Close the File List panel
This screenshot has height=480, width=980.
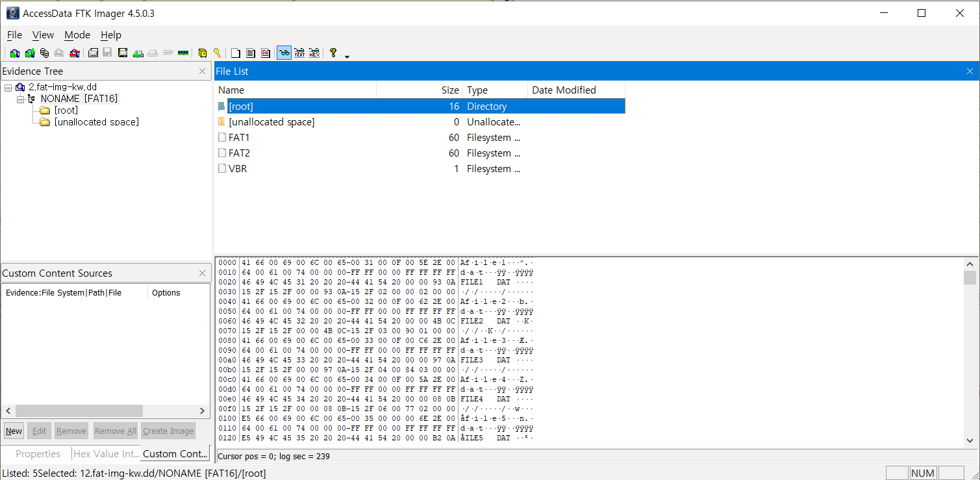[970, 71]
